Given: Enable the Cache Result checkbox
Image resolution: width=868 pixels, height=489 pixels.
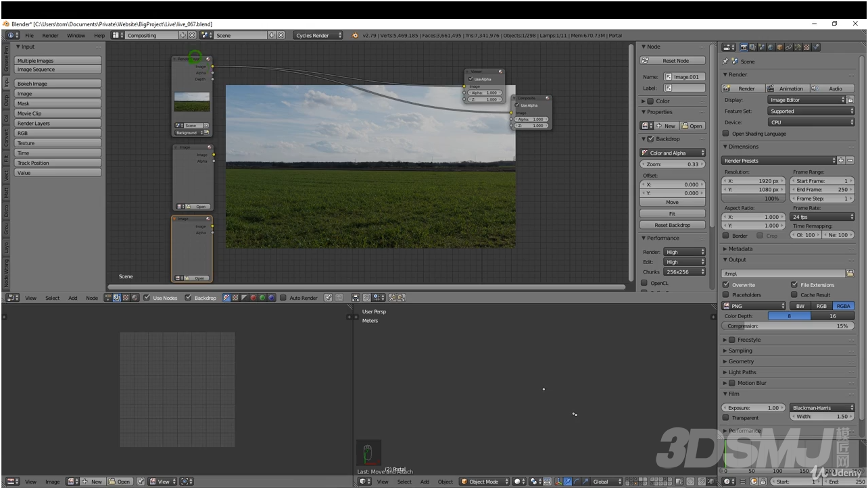Looking at the screenshot, I should 794,294.
